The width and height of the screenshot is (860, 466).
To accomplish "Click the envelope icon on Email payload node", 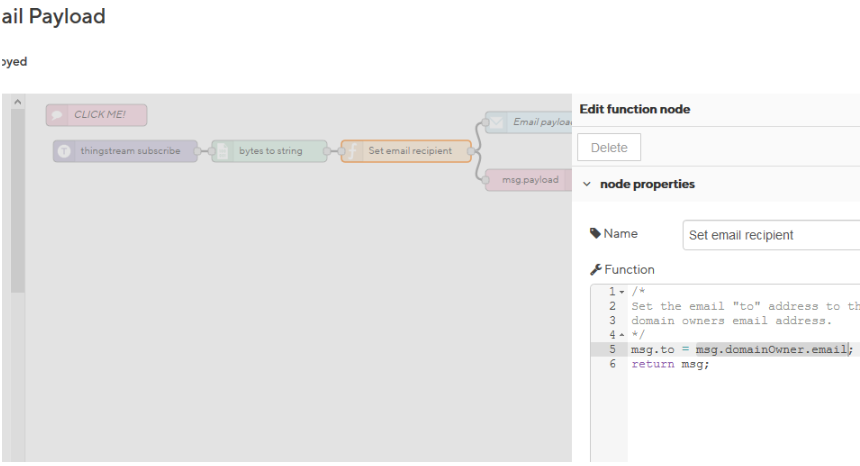I will coord(497,122).
